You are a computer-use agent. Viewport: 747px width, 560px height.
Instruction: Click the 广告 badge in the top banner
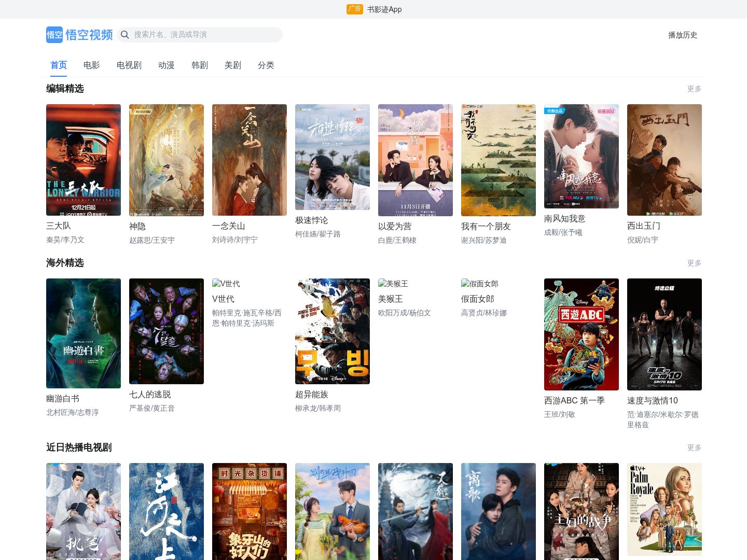point(355,9)
